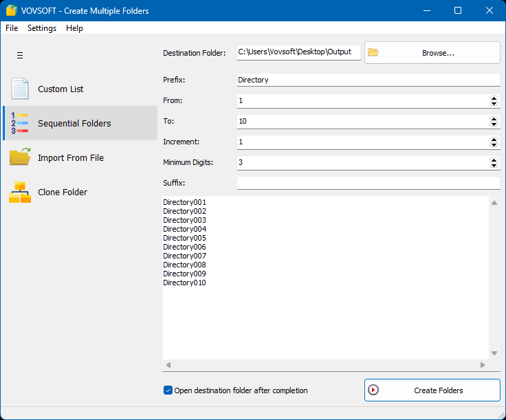Increase the From value with up arrow
Image resolution: width=506 pixels, height=420 pixels.
click(494, 98)
